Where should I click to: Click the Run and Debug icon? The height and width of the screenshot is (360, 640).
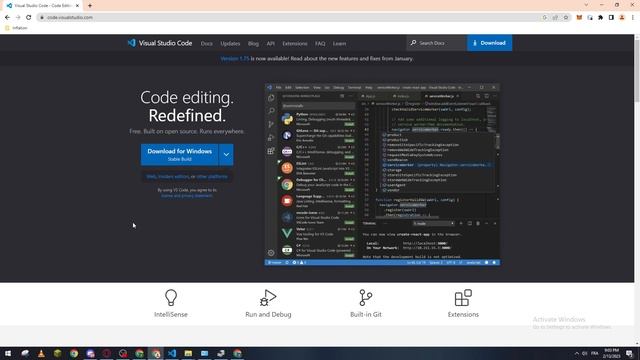[x=268, y=298]
